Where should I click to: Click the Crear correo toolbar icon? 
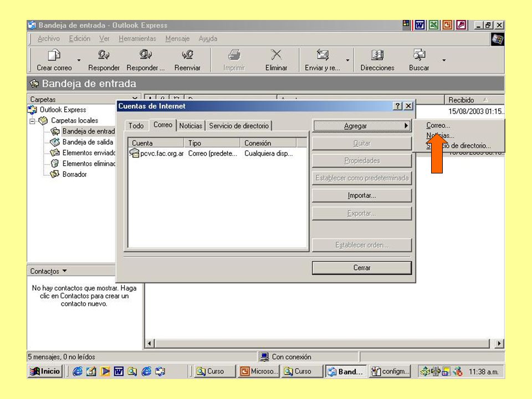point(54,55)
